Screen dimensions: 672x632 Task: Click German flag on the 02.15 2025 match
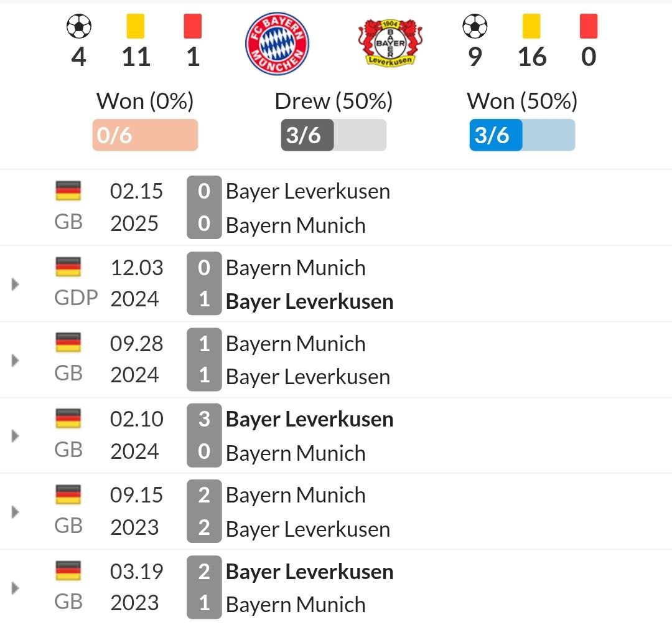tap(68, 191)
